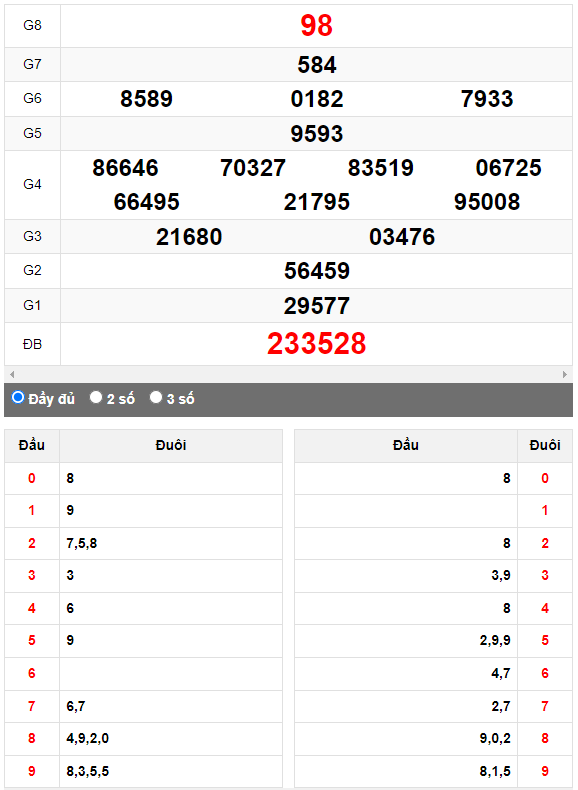Click the horizontal scrollbar track below the table
The width and height of the screenshot is (578, 790).
click(x=288, y=374)
